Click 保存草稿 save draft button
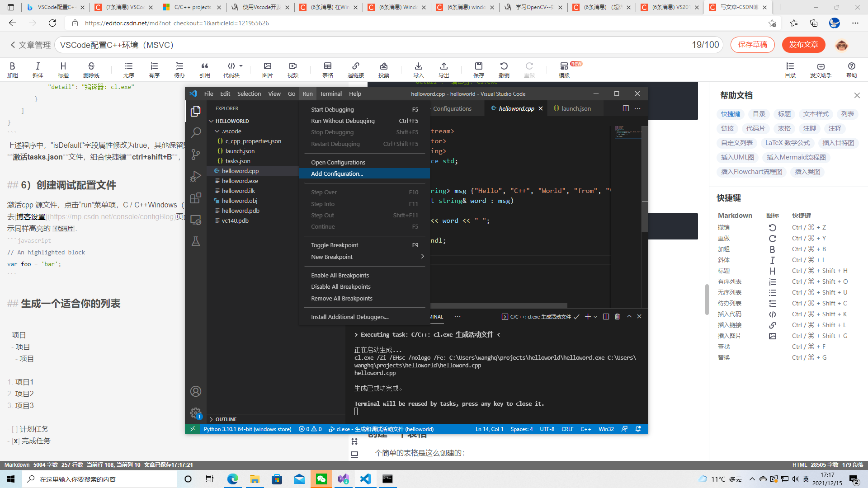The width and height of the screenshot is (868, 488). [x=752, y=45]
